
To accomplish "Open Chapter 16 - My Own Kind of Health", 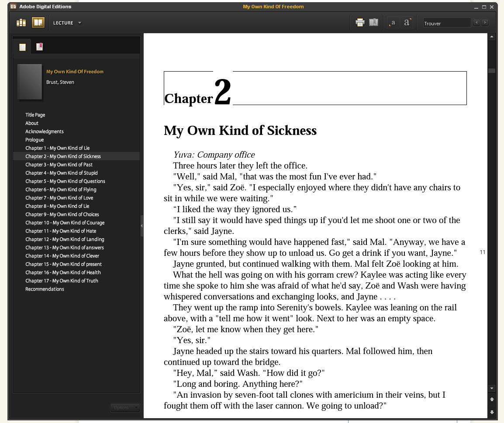I will (63, 273).
